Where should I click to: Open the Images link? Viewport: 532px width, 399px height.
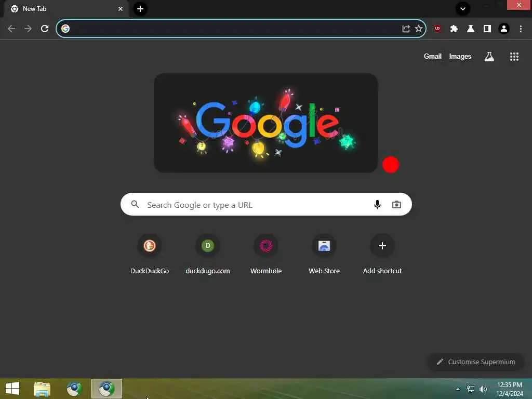tap(460, 56)
